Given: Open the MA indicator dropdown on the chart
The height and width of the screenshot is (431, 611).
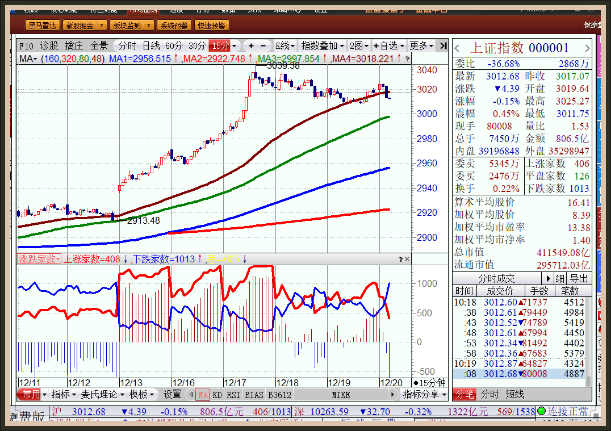Looking at the screenshot, I should pyautogui.click(x=28, y=59).
